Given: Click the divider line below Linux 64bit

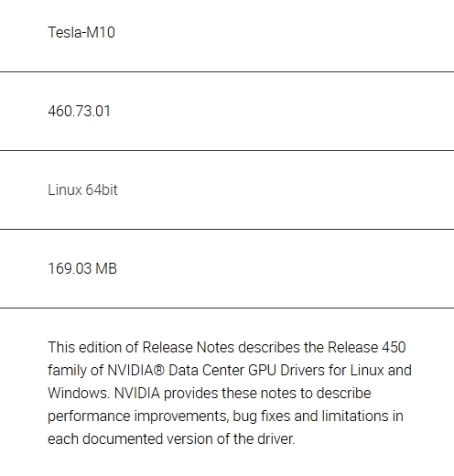Looking at the screenshot, I should (x=227, y=229).
